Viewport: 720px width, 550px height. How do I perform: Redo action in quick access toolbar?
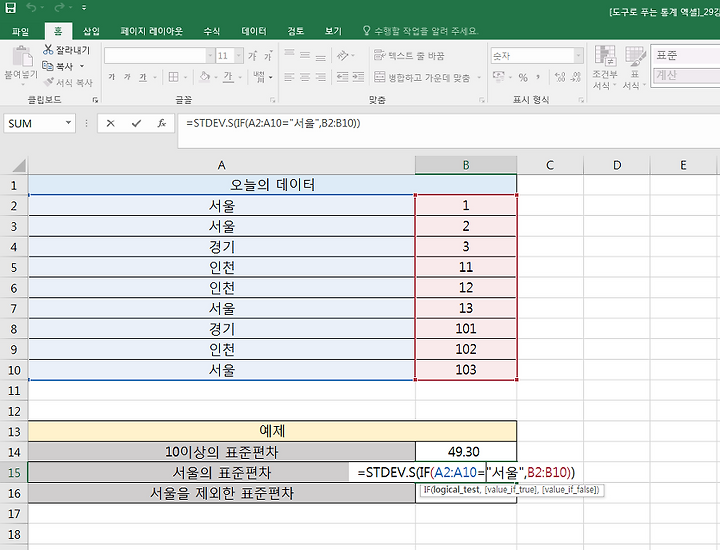59,7
